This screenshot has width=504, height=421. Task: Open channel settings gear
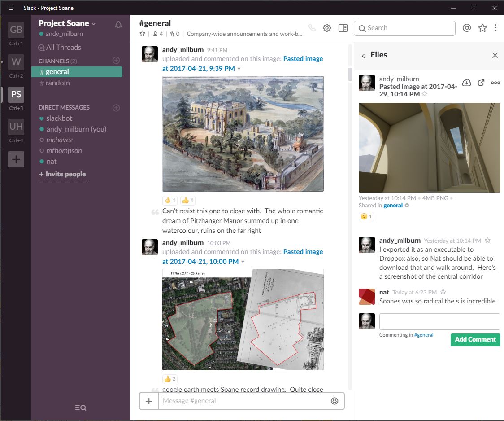(327, 28)
